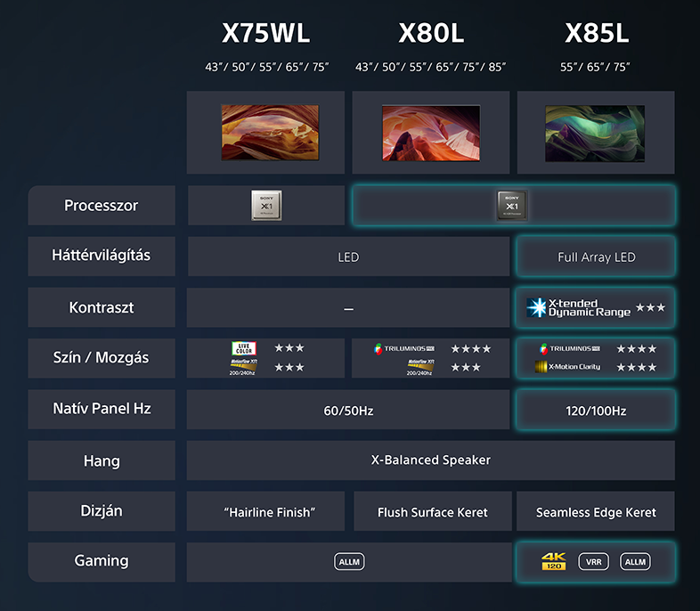Click the X85L screen sizes 55"/65"/75"
Image resolution: width=700 pixels, height=611 pixels.
point(595,67)
